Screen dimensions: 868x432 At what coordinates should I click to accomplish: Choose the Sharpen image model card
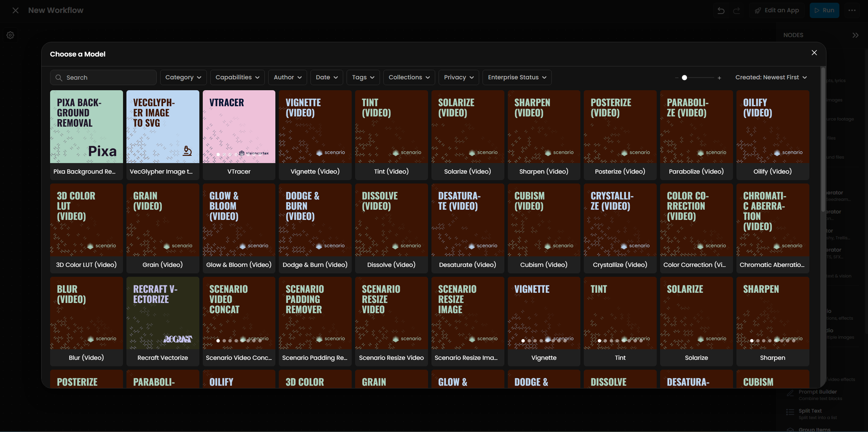tap(773, 322)
